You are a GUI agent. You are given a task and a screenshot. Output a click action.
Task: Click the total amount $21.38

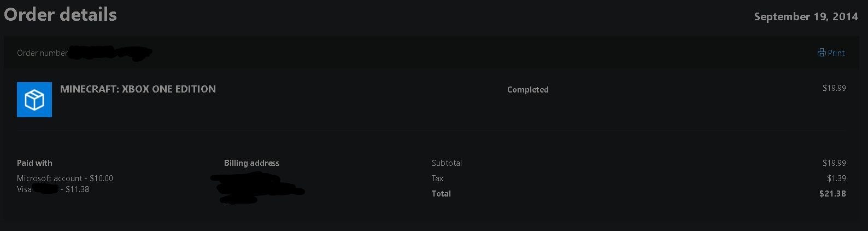click(x=832, y=194)
